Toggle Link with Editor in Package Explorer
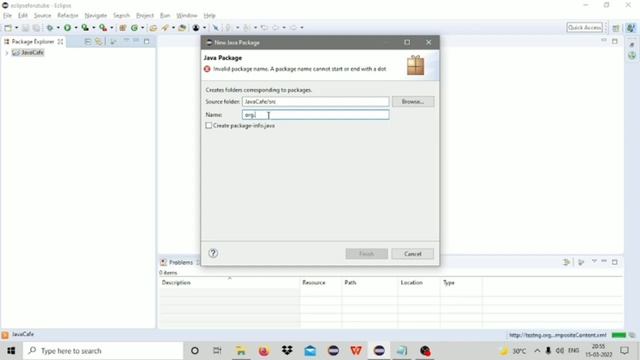 pos(99,41)
